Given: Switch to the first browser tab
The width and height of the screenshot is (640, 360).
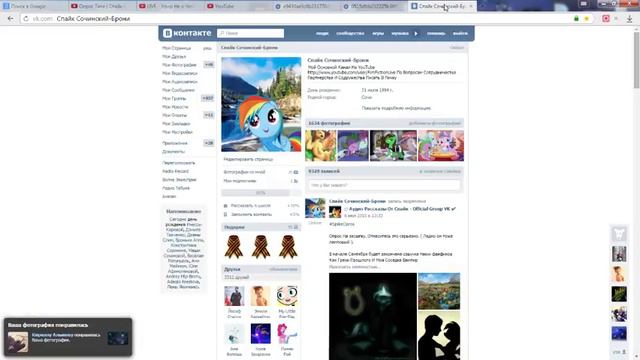Looking at the screenshot, I should [33, 6].
